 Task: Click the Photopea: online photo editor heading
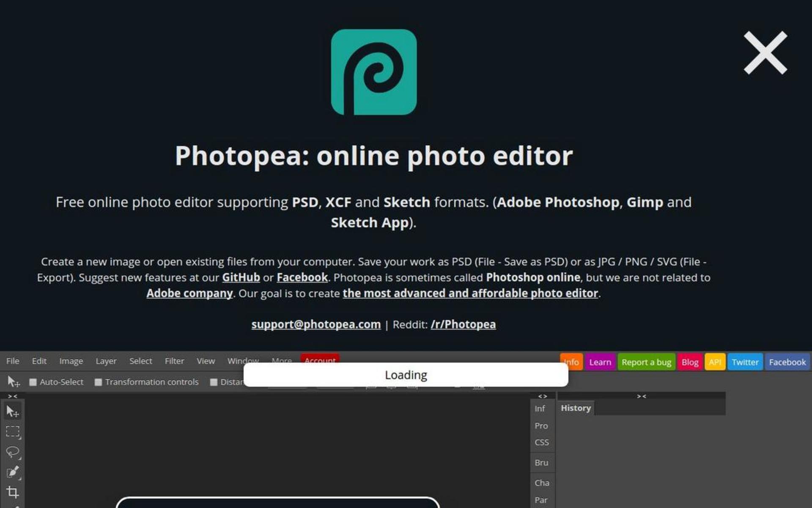click(x=374, y=156)
